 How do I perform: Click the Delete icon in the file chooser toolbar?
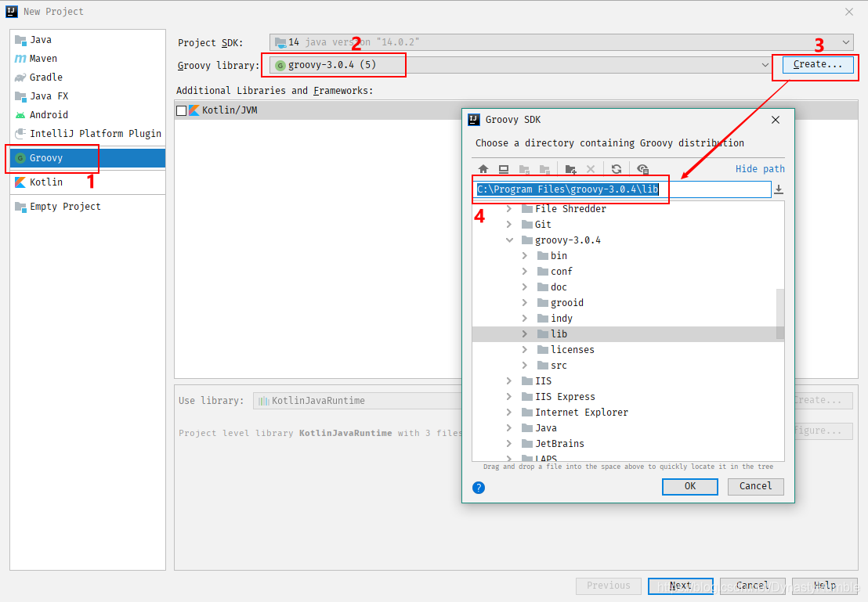[x=591, y=168]
